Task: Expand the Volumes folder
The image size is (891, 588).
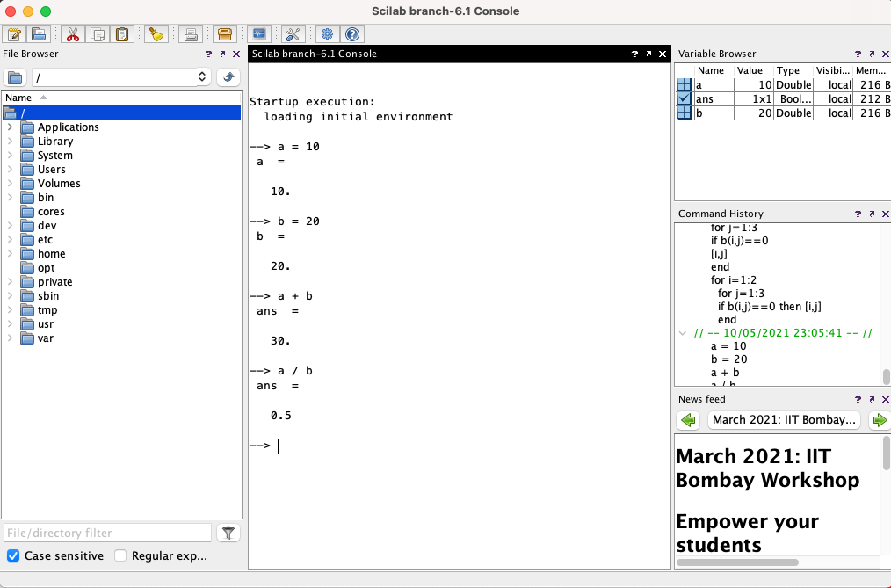Action: tap(11, 184)
